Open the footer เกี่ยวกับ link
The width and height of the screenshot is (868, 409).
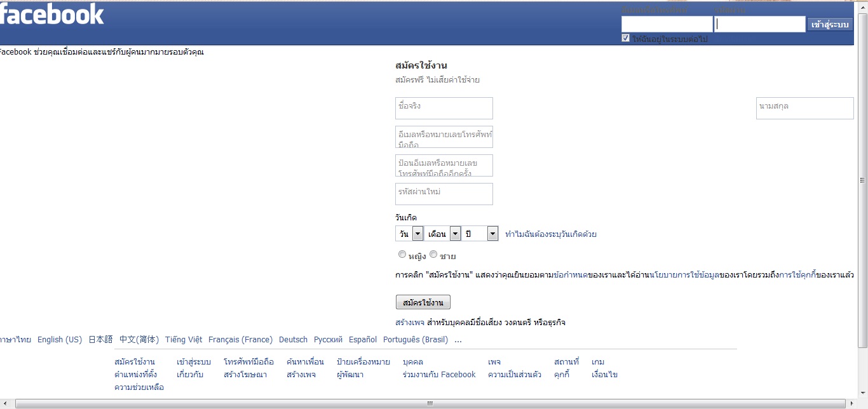190,375
